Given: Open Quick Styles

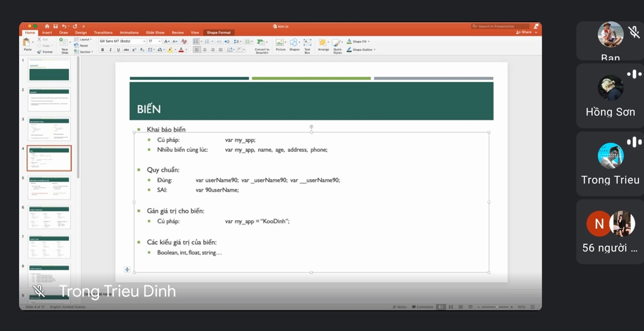Looking at the screenshot, I should tap(337, 44).
